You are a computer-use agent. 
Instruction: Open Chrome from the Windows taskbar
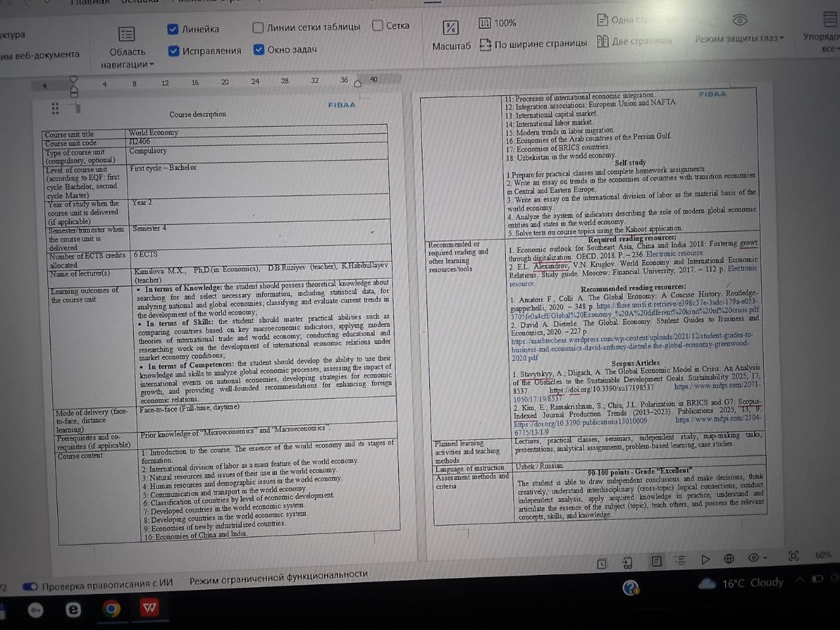[112, 609]
